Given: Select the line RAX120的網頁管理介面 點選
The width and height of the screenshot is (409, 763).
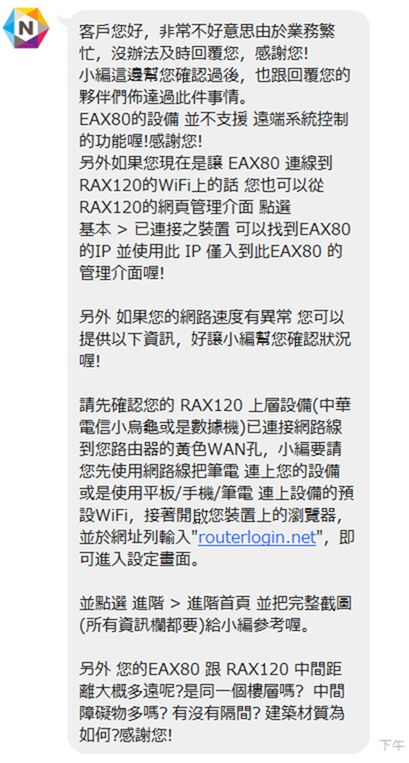Looking at the screenshot, I should [185, 207].
